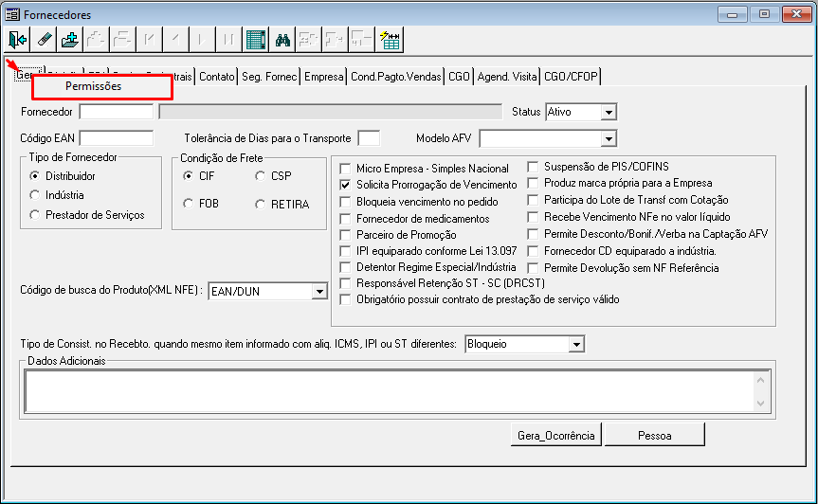
Task: Open the Status dropdown showing Ativo
Action: point(609,112)
